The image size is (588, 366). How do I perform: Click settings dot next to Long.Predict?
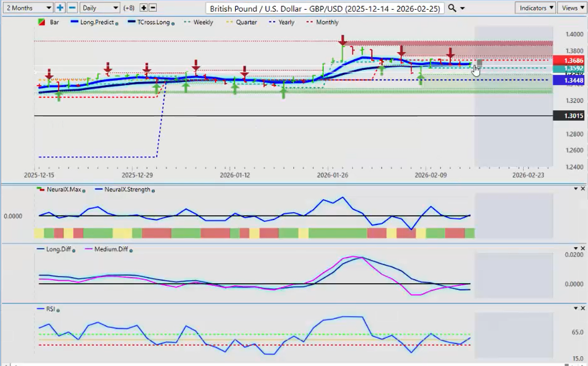click(x=116, y=23)
